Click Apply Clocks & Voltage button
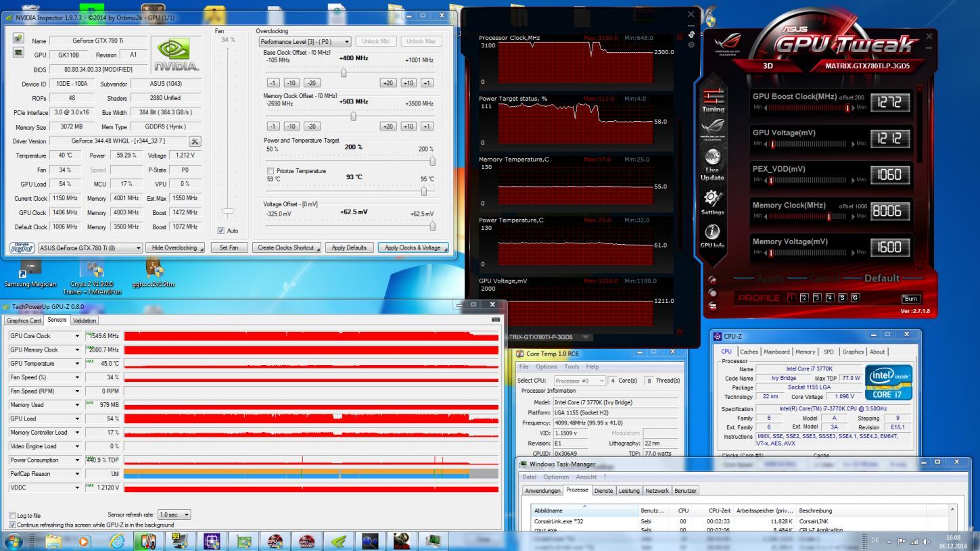 [x=413, y=247]
